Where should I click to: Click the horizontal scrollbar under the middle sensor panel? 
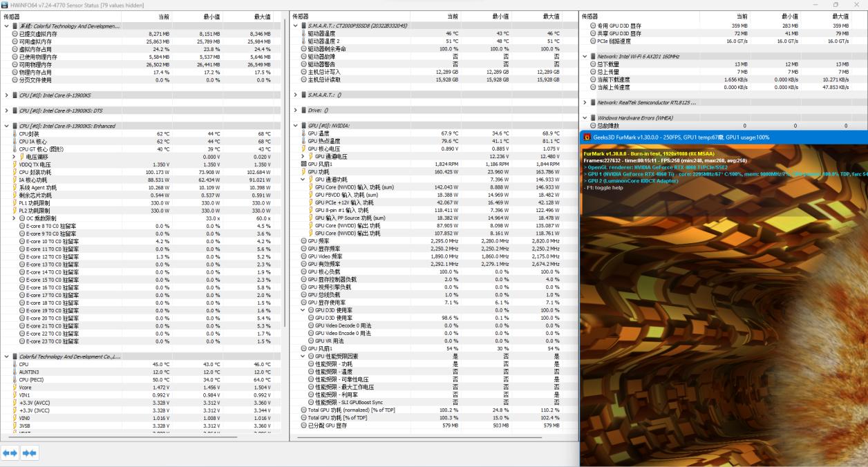pyautogui.click(x=415, y=438)
